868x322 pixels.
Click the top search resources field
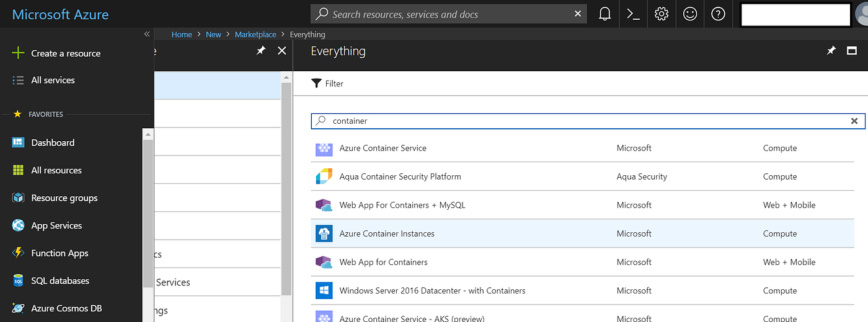(x=449, y=14)
